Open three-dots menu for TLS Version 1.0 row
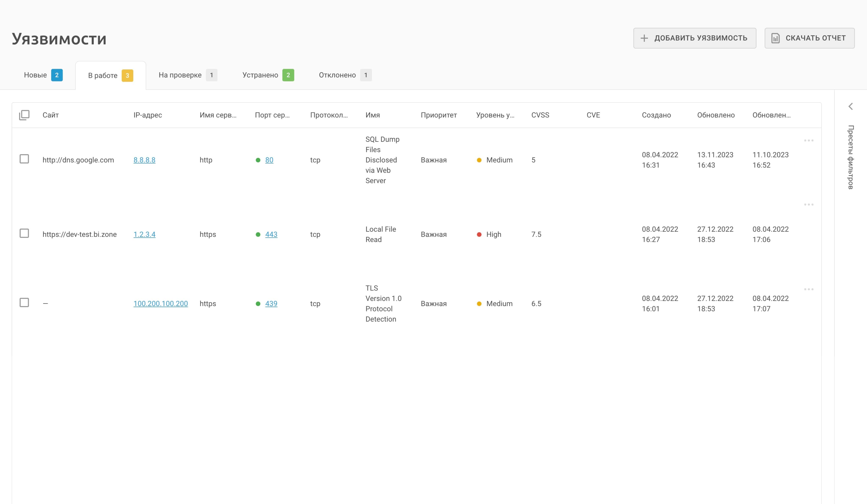The height and width of the screenshot is (504, 867). coord(809,289)
